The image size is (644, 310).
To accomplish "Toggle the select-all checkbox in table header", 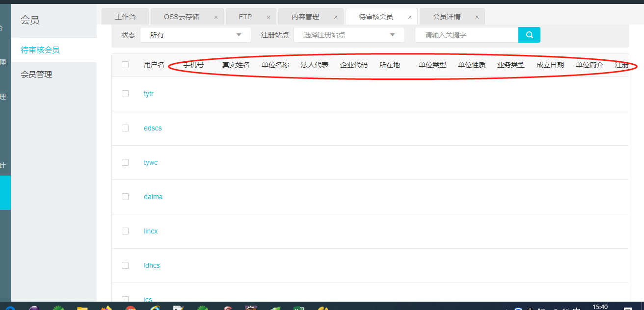I will coord(125,65).
